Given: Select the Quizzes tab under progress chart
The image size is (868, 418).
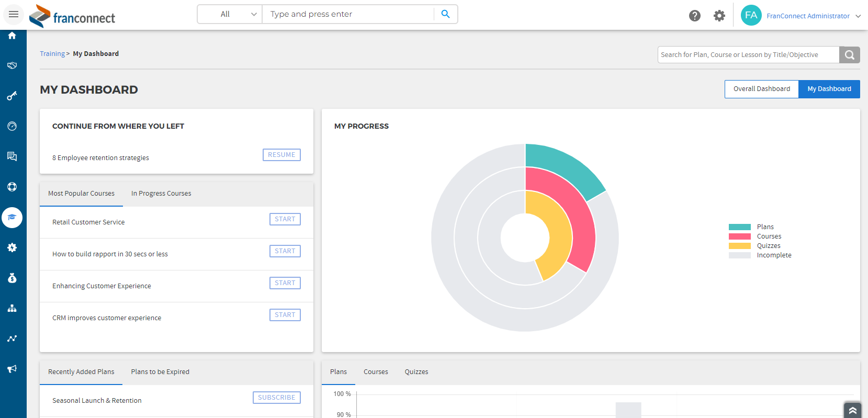Looking at the screenshot, I should point(416,372).
